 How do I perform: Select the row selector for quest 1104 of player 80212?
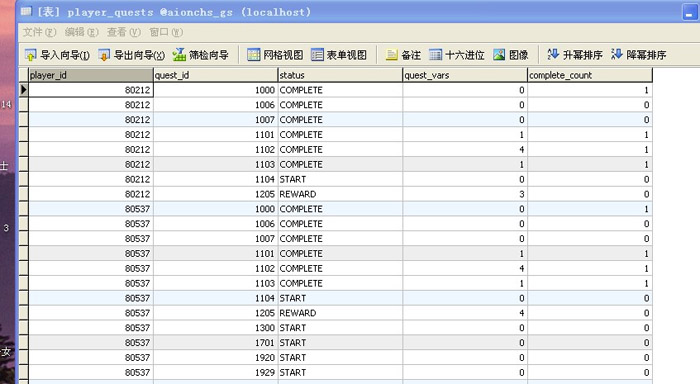pos(23,179)
